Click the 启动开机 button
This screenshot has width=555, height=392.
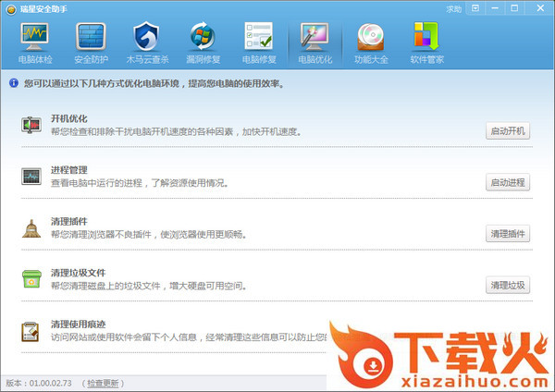508,131
